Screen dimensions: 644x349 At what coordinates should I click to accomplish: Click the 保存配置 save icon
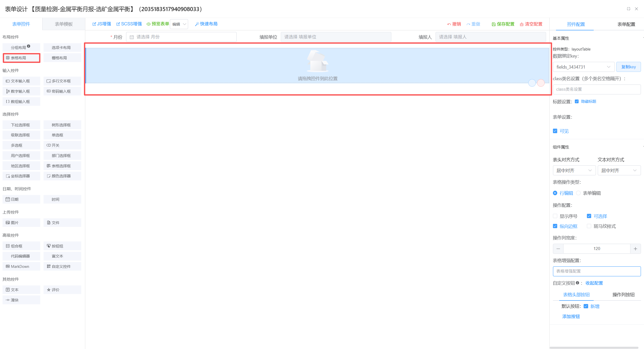point(494,24)
